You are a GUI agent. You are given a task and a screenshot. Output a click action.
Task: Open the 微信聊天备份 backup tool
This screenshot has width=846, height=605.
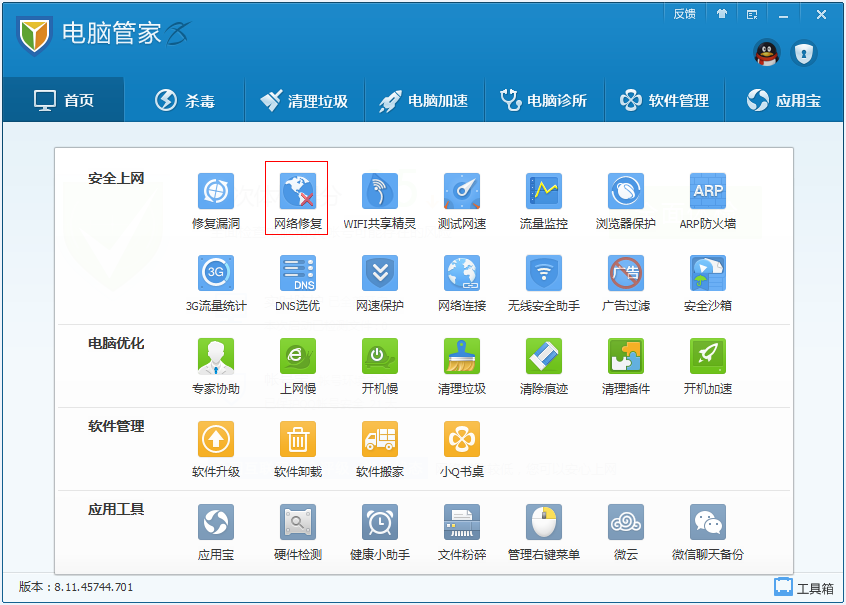pyautogui.click(x=707, y=523)
